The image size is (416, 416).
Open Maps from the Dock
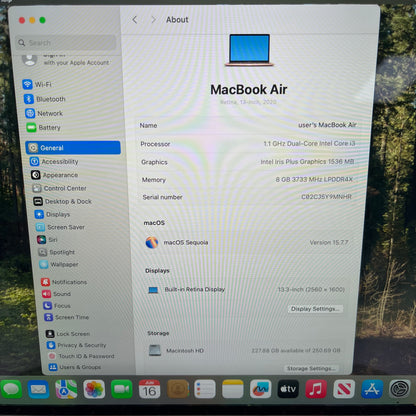point(66,389)
